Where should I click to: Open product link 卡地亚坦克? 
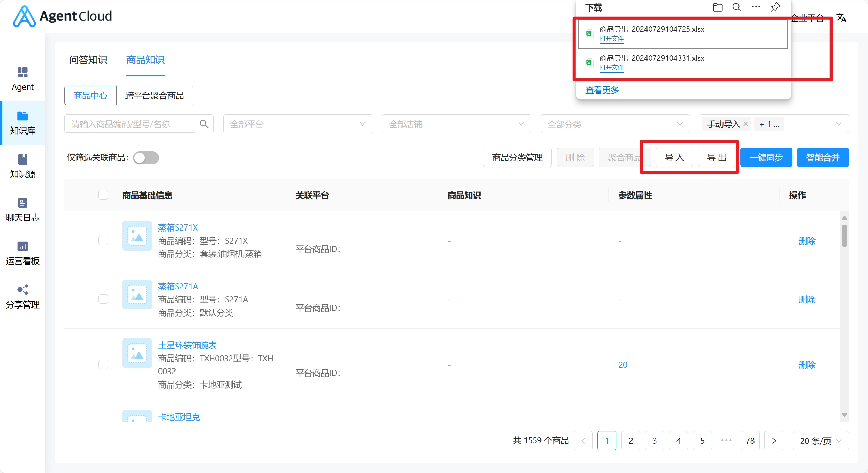(x=179, y=417)
